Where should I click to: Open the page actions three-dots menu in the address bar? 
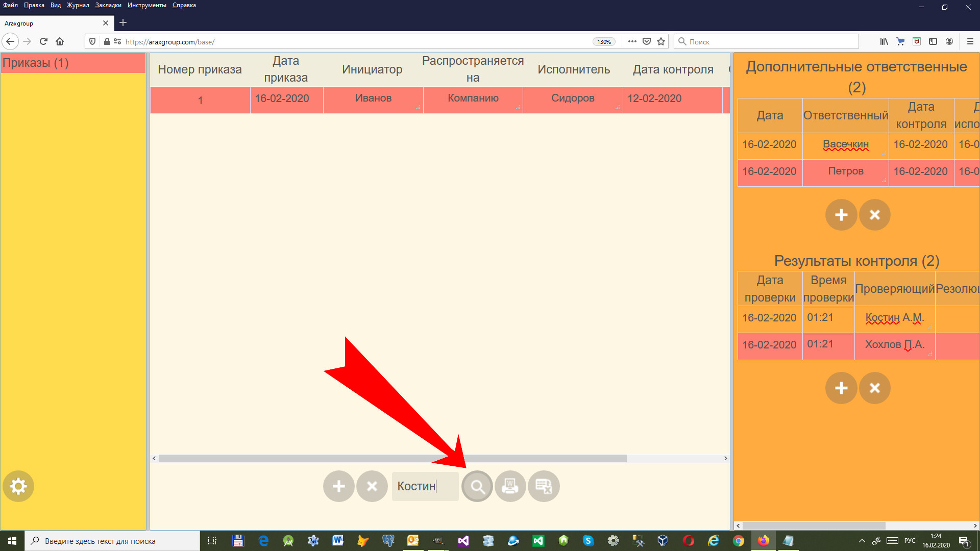click(x=632, y=42)
